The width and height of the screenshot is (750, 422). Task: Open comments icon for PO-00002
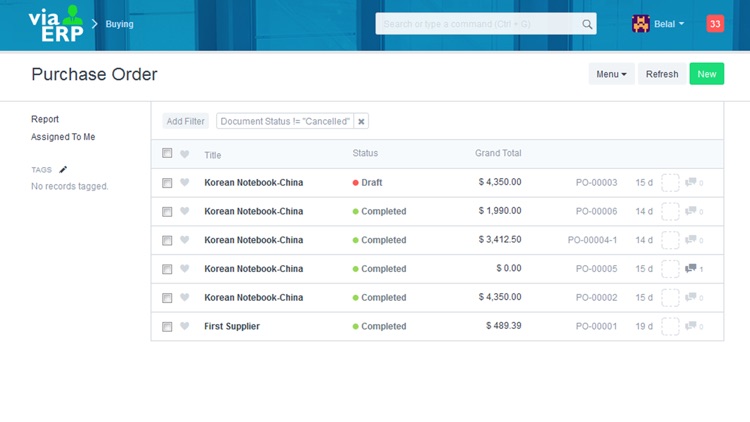[x=690, y=297]
